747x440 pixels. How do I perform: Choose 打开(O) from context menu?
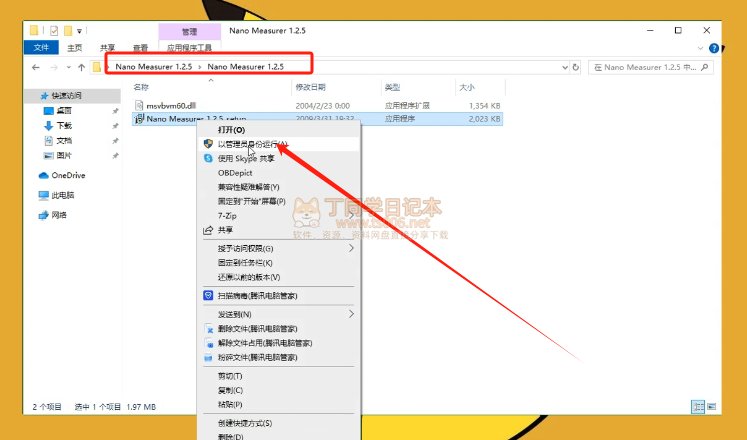coord(279,130)
